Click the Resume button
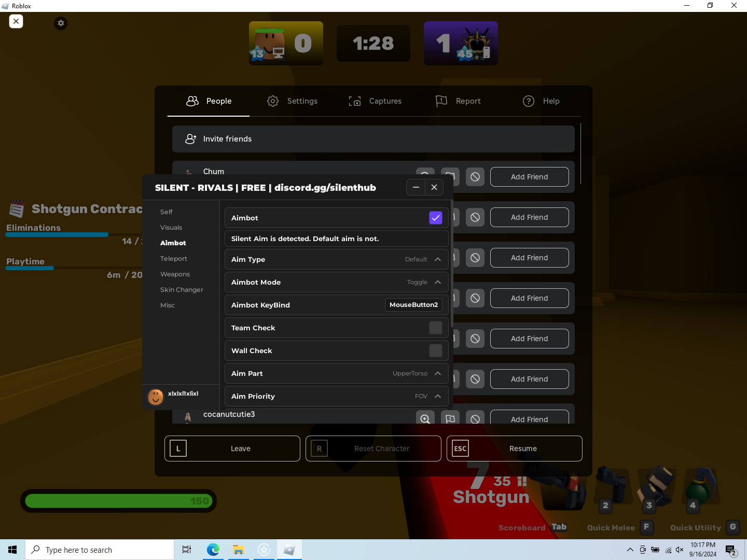The width and height of the screenshot is (747, 560). click(515, 449)
